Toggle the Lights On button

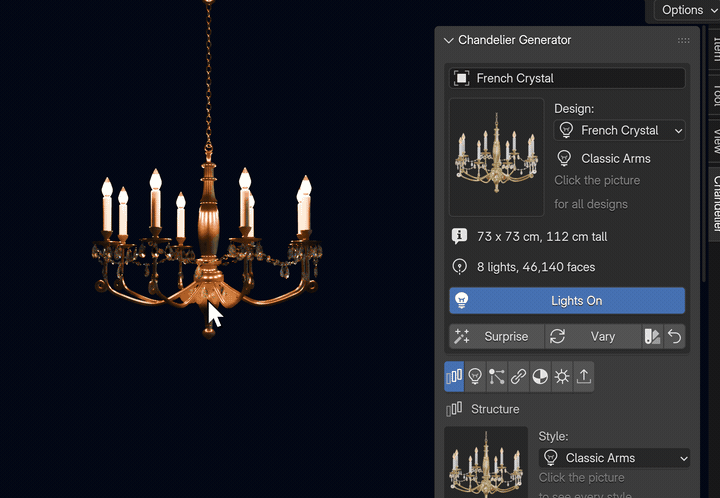tap(567, 301)
